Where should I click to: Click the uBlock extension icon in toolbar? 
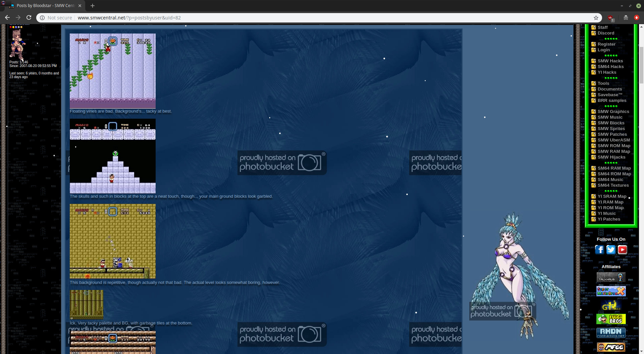610,18
